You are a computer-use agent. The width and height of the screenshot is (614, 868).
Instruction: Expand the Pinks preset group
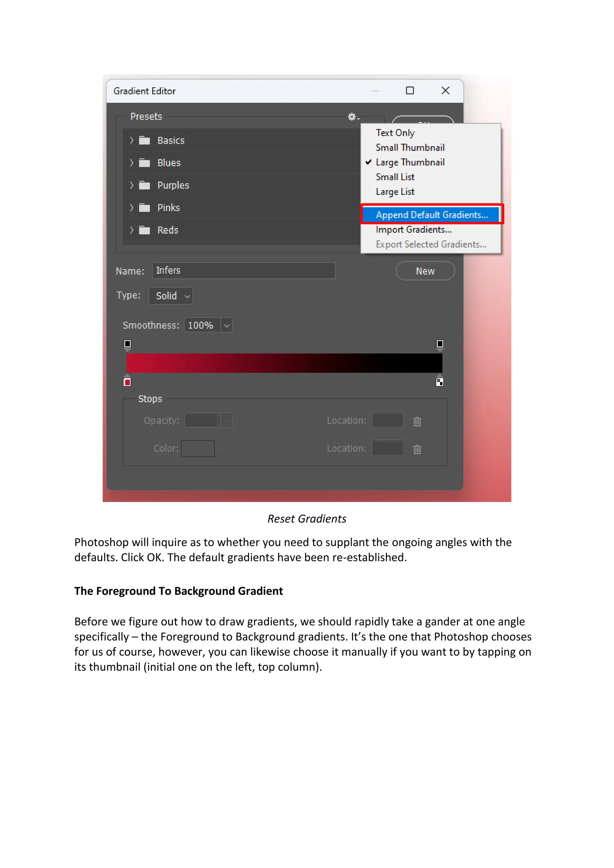pyautogui.click(x=132, y=207)
